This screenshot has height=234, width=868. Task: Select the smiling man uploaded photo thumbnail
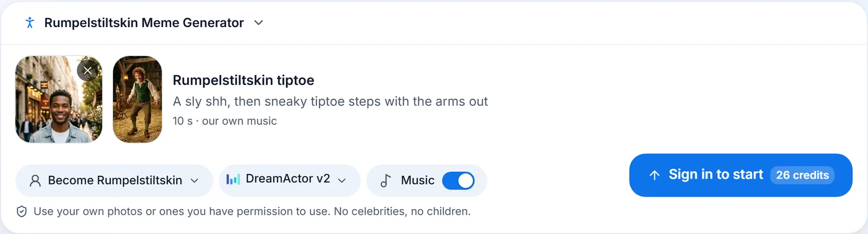point(59,99)
